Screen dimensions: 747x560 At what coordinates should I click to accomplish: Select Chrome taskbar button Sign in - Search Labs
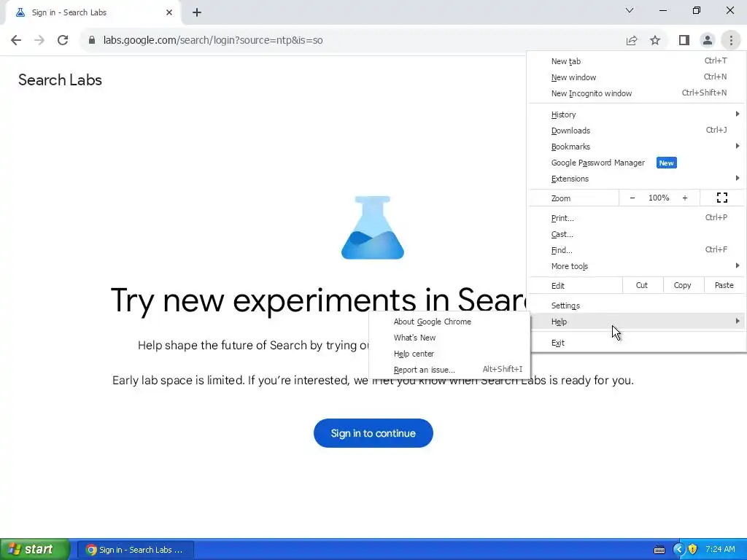coord(135,550)
